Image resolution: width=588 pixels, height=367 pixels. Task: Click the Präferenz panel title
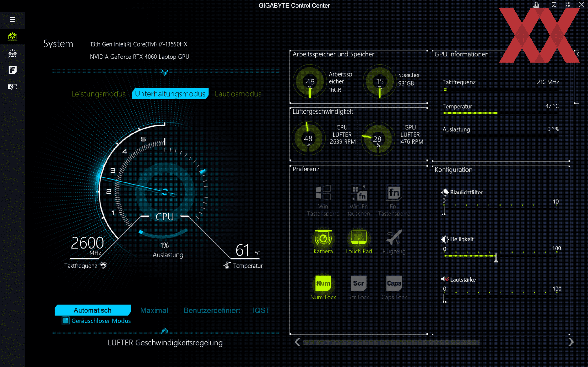(x=306, y=169)
